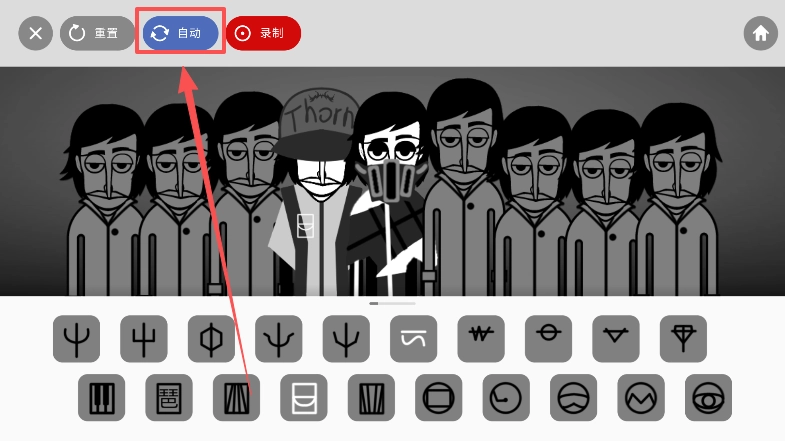Reset the mix with 重置 button
Image resolution: width=785 pixels, height=441 pixels.
(98, 33)
